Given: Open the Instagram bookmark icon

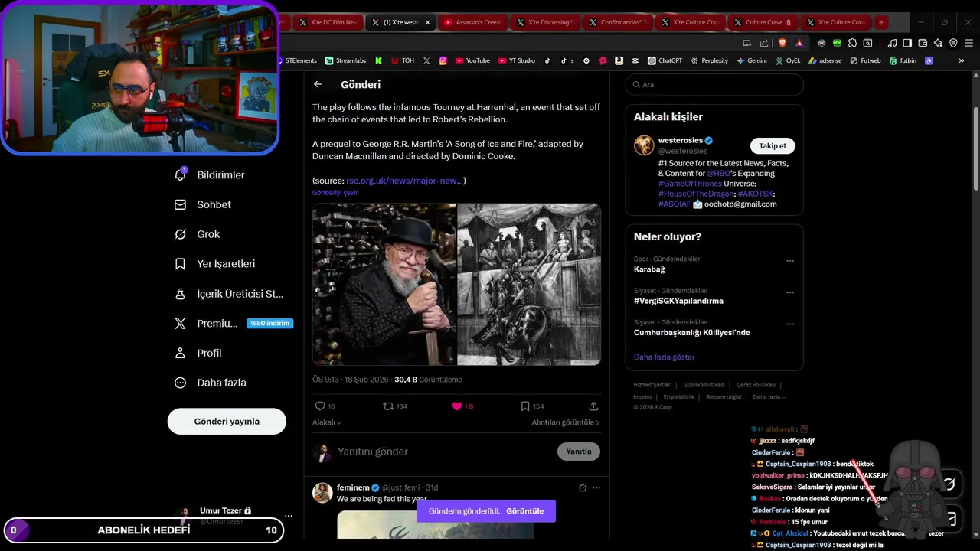Looking at the screenshot, I should 443,60.
